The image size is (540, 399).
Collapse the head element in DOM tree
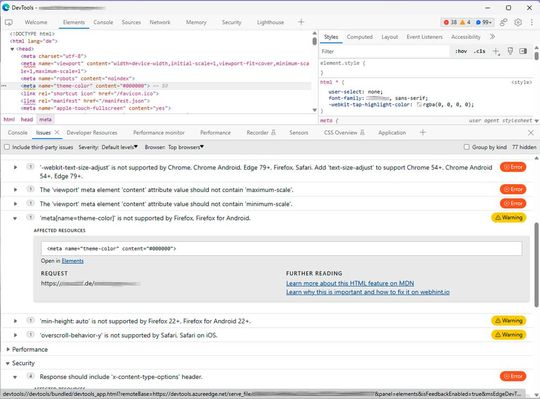(x=12, y=49)
